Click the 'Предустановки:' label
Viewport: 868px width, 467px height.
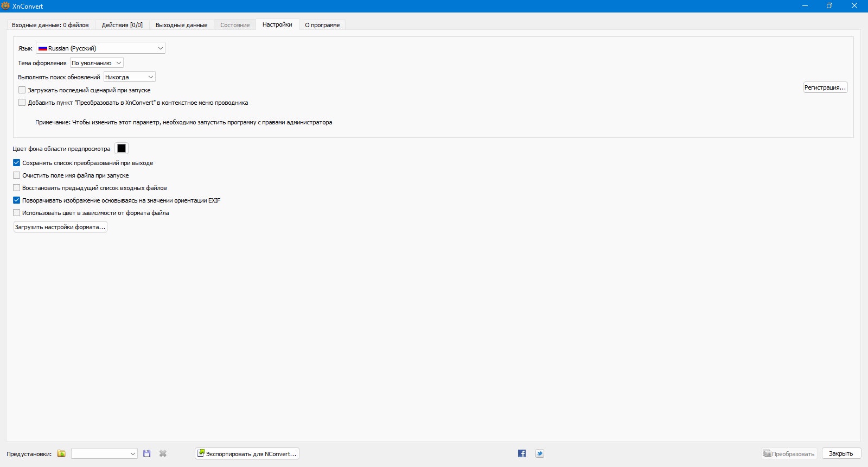(x=29, y=454)
